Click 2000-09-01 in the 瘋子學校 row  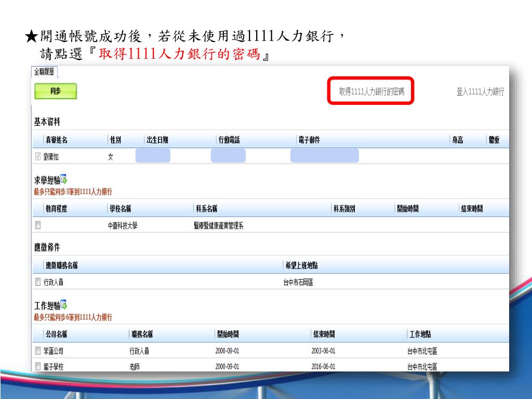click(228, 366)
